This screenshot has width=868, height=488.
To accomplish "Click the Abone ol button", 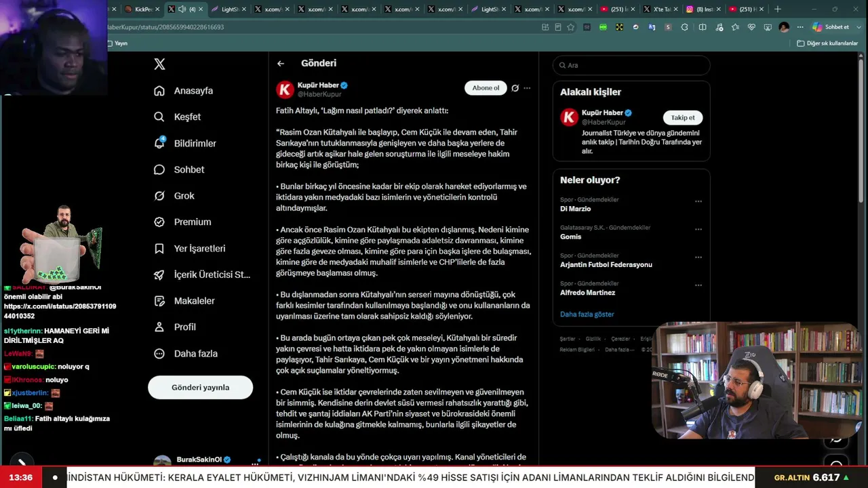I will 486,88.
